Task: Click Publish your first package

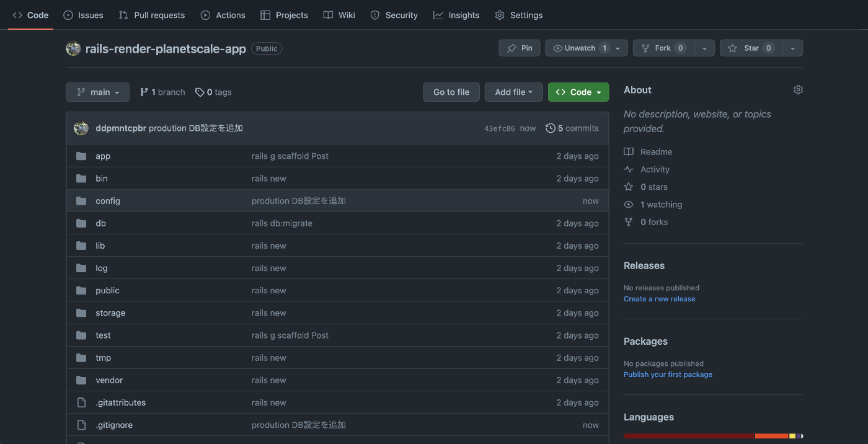Action: (668, 375)
